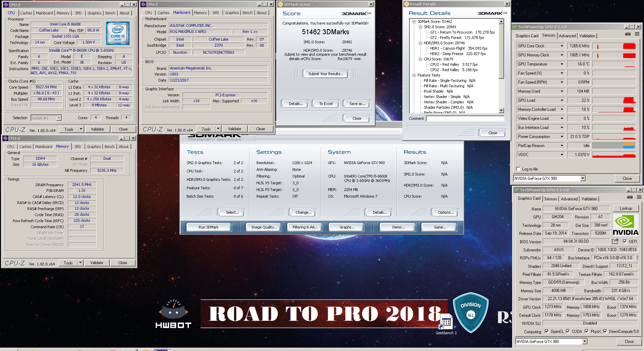Open GPU Core Clock sensor dropdown
Image resolution: width=644 pixels, height=351 pixels.
coord(562,46)
